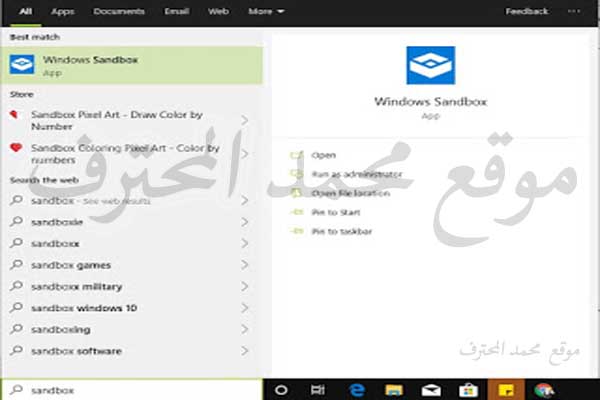
Task: Expand arrow for Sandbox Pixel Art Draw Color
Action: (245, 121)
